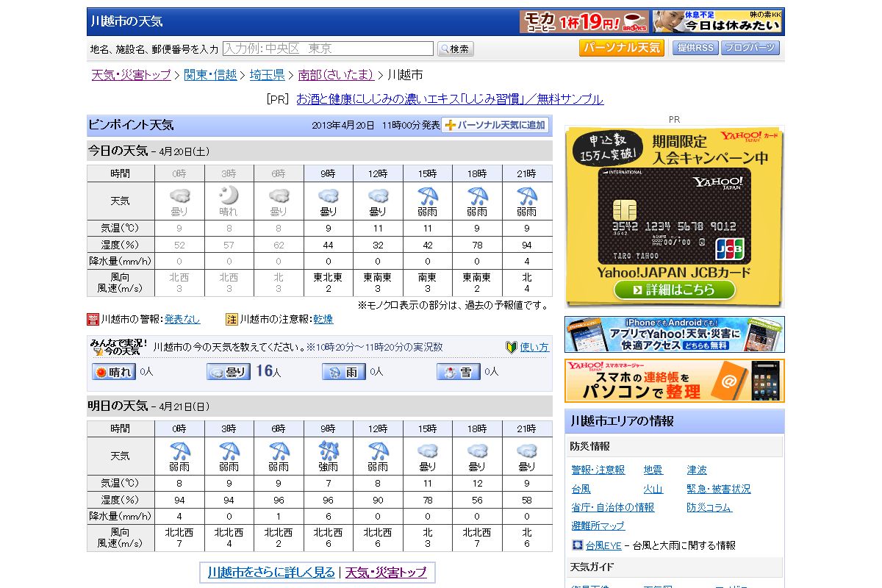Open 緊急・被害状況 link
This screenshot has width=882, height=588.
719,489
